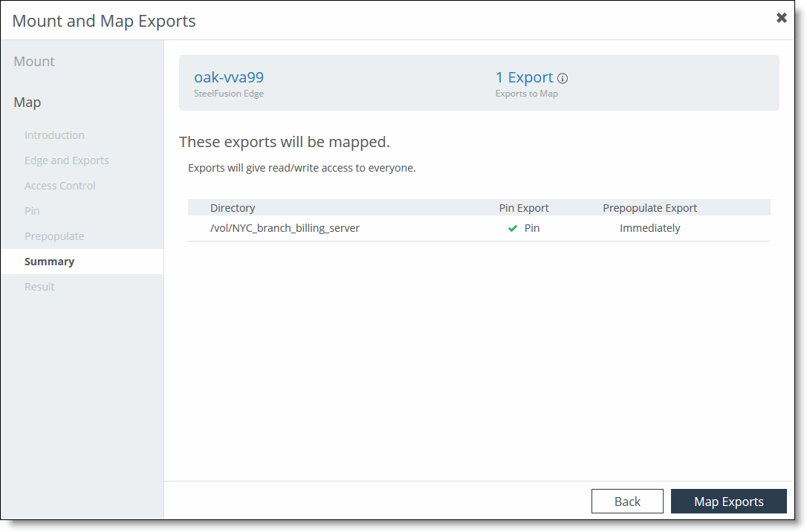Open the oak-vva99 edge link

coord(229,77)
